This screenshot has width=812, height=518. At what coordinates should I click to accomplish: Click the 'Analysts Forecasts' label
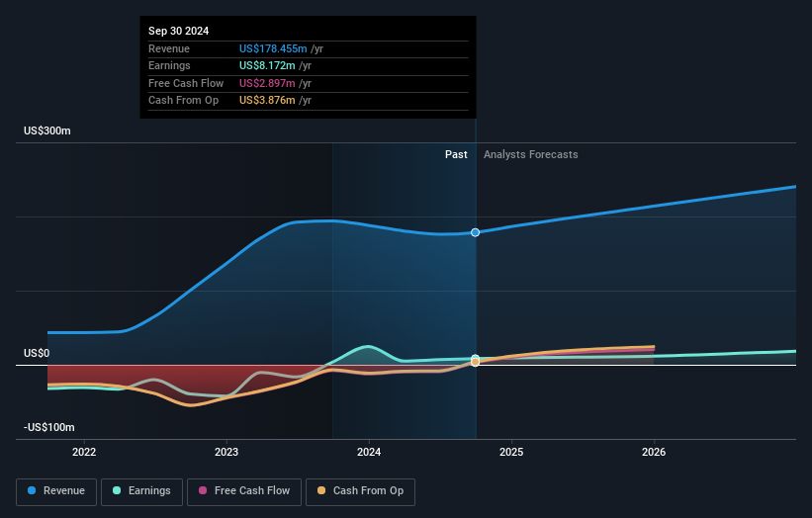point(531,154)
